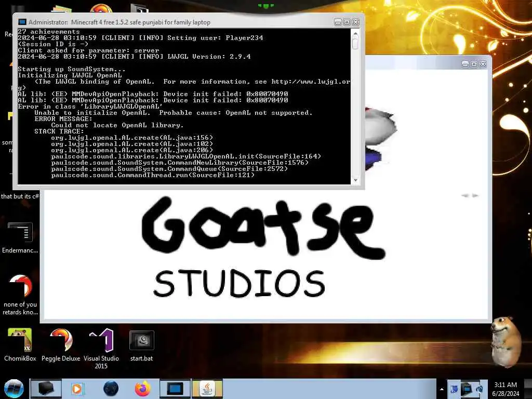The height and width of the screenshot is (399, 532).
Task: Open the ChomikBox desktop icon
Action: 20,344
